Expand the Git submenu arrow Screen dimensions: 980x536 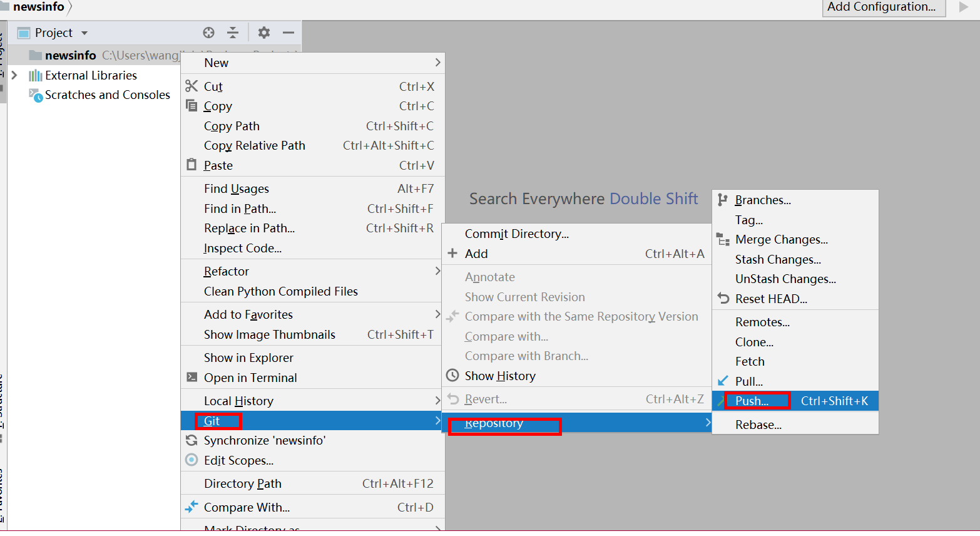[x=437, y=421]
